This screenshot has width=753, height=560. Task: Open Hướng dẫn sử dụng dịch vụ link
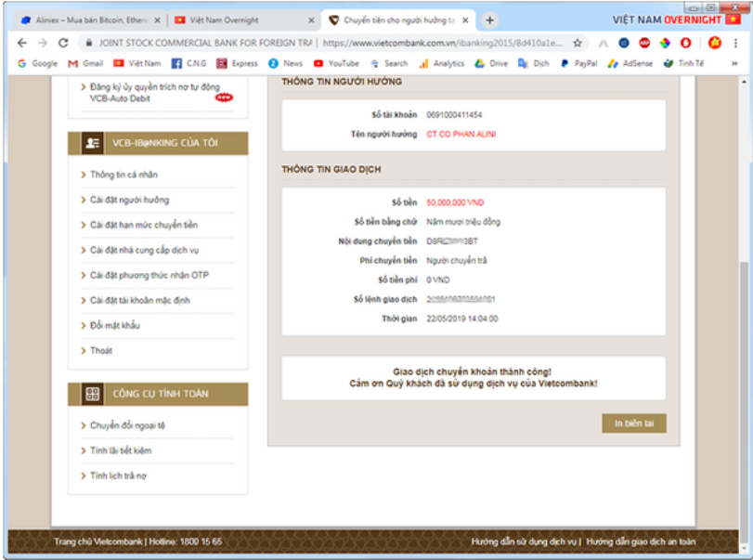[x=524, y=541]
